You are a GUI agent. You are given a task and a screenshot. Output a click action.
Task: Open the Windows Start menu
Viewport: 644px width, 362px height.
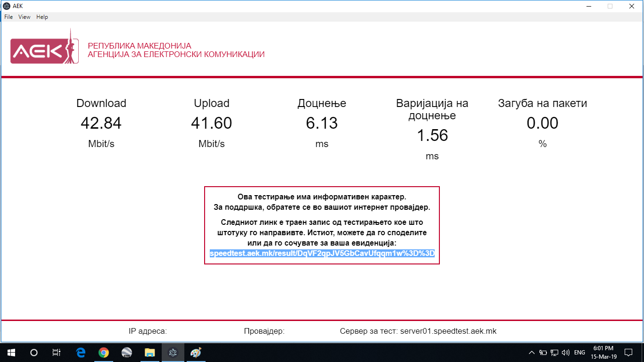point(11,352)
